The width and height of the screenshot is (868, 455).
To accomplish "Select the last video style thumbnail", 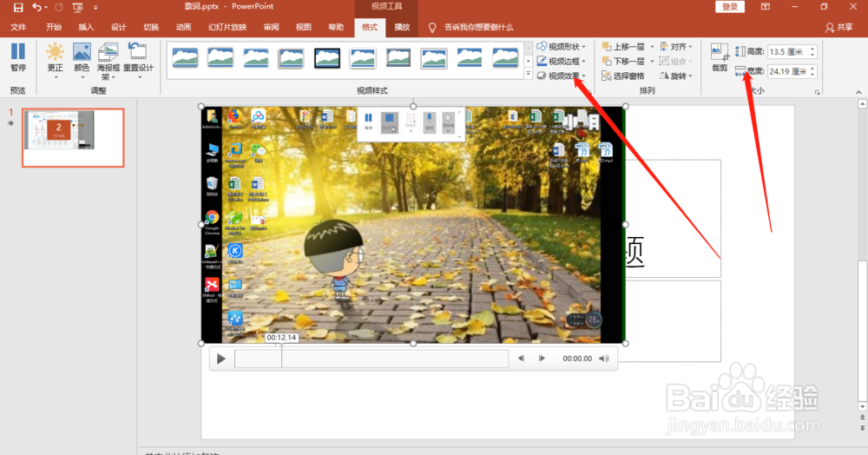I will click(505, 57).
